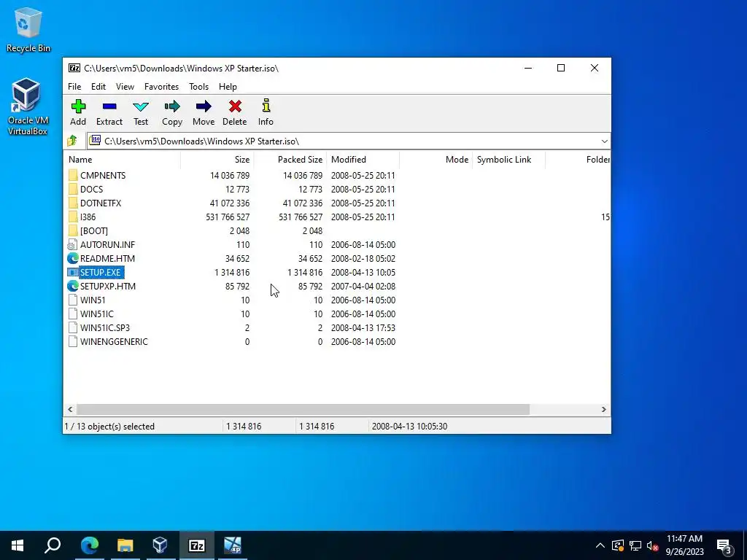Viewport: 747px width, 560px height.
Task: Click the address path field
Action: point(348,141)
